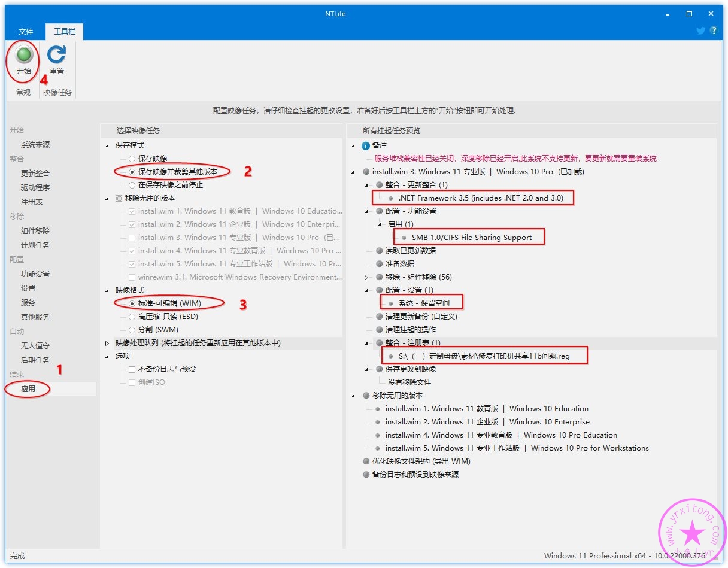The image size is (728, 568).
Task: Click the status dot beside 保存更改到映像
Action: (379, 369)
